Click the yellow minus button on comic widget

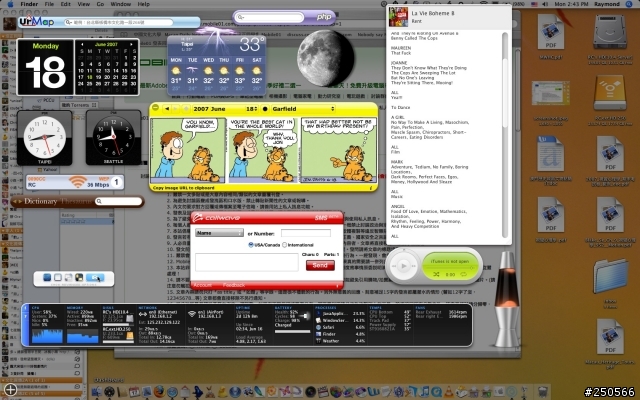(156, 107)
